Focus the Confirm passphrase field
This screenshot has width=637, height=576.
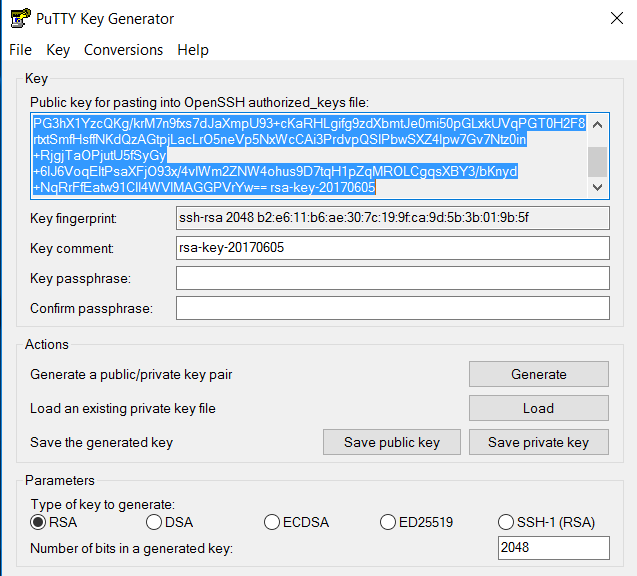(x=392, y=308)
